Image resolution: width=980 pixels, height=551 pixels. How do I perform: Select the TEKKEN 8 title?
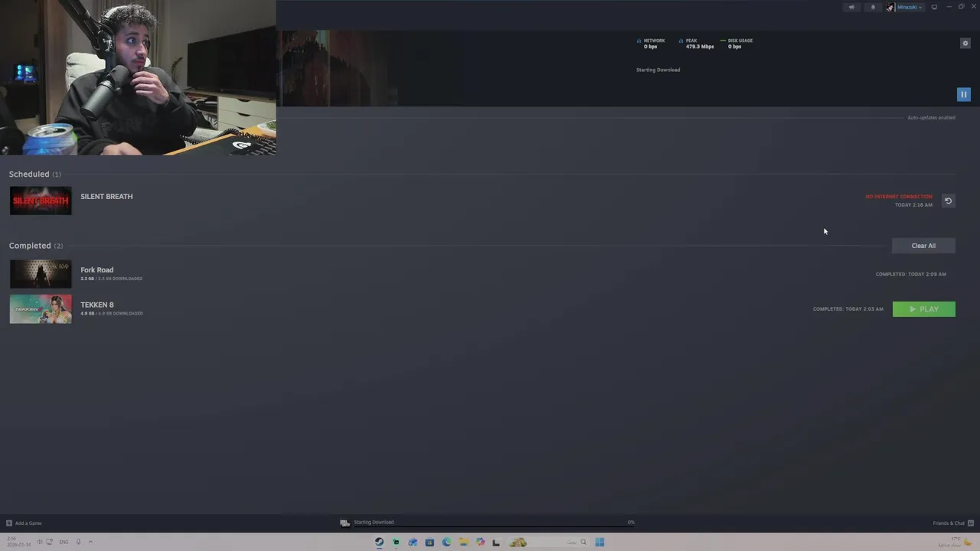97,305
